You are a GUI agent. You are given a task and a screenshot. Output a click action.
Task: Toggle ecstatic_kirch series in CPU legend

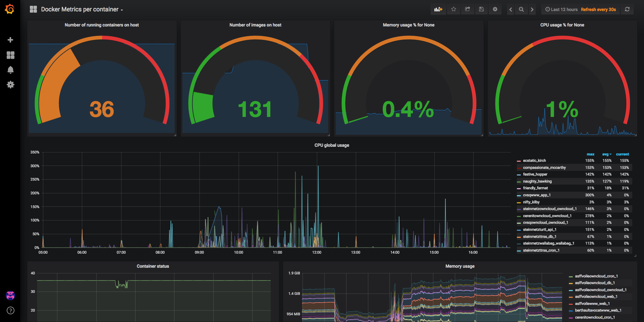pos(534,160)
